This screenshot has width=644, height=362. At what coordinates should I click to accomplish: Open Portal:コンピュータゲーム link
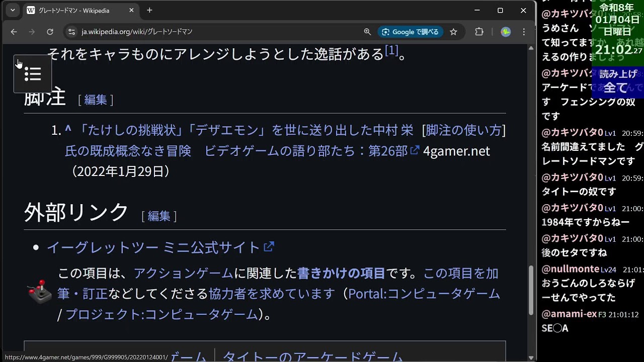424,293
